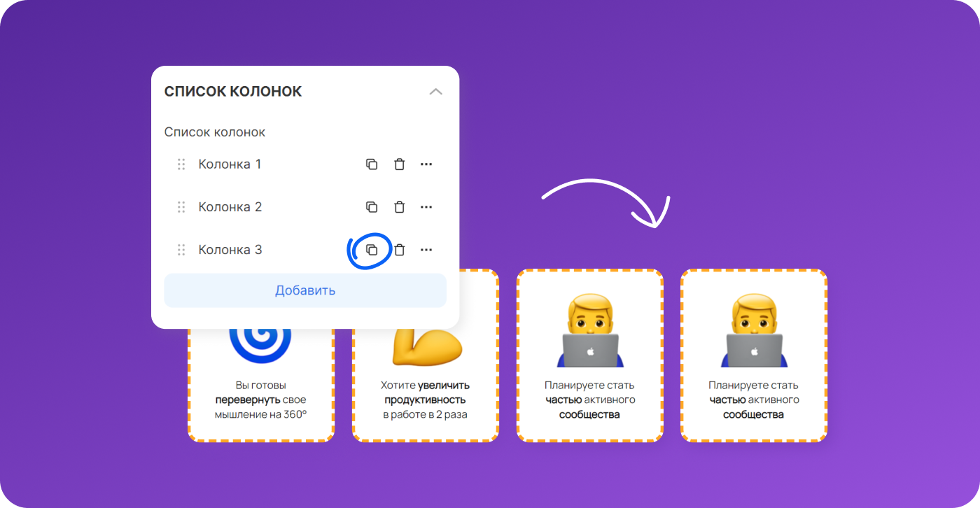Select the Колонка 2 row label
Viewport: 980px width, 508px height.
(230, 207)
